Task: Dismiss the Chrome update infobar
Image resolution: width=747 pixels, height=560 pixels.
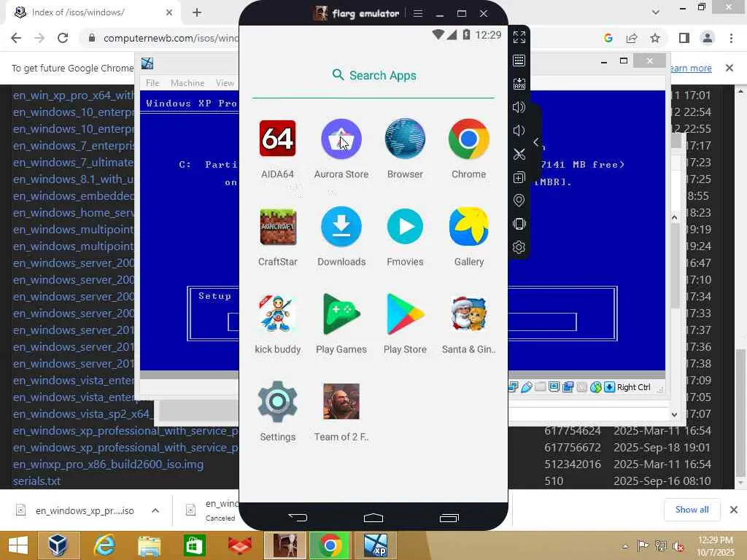Action: 729,68
